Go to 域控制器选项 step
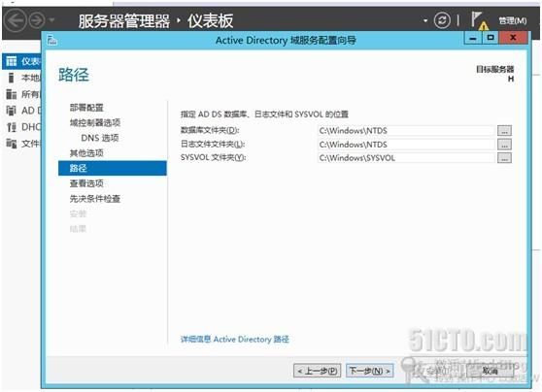 pyautogui.click(x=95, y=122)
